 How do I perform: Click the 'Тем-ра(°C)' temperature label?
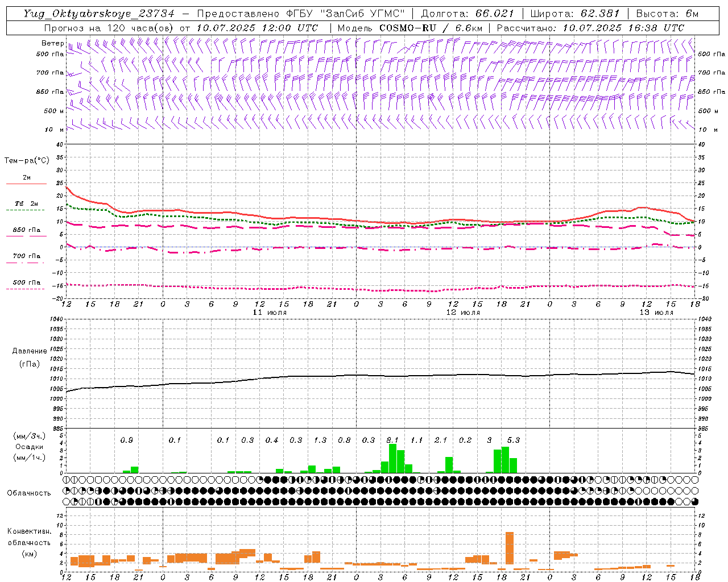(x=27, y=161)
